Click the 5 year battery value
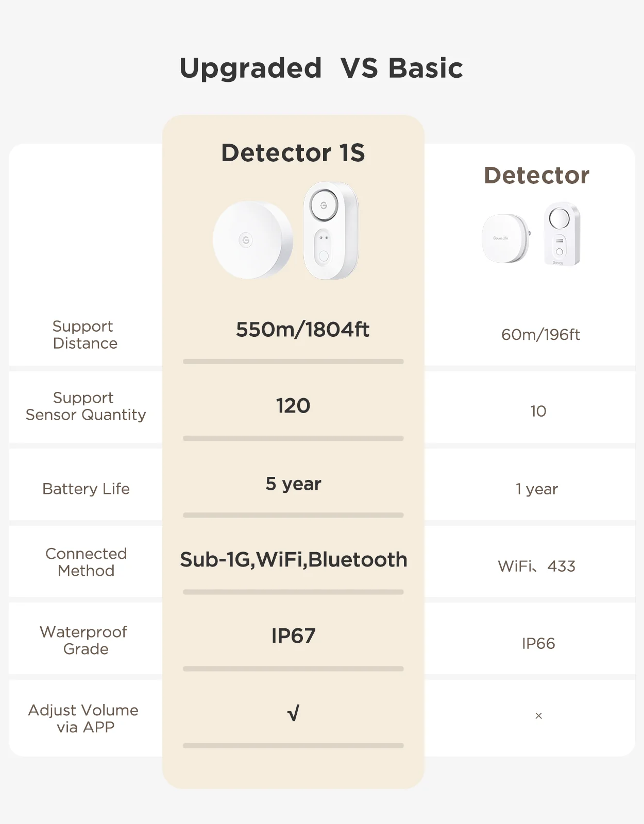 coord(293,484)
